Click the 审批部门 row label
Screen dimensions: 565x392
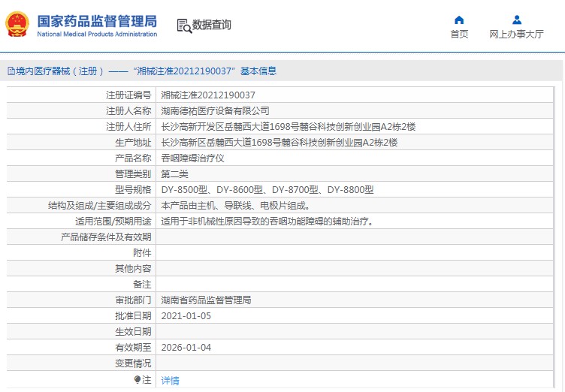click(133, 300)
